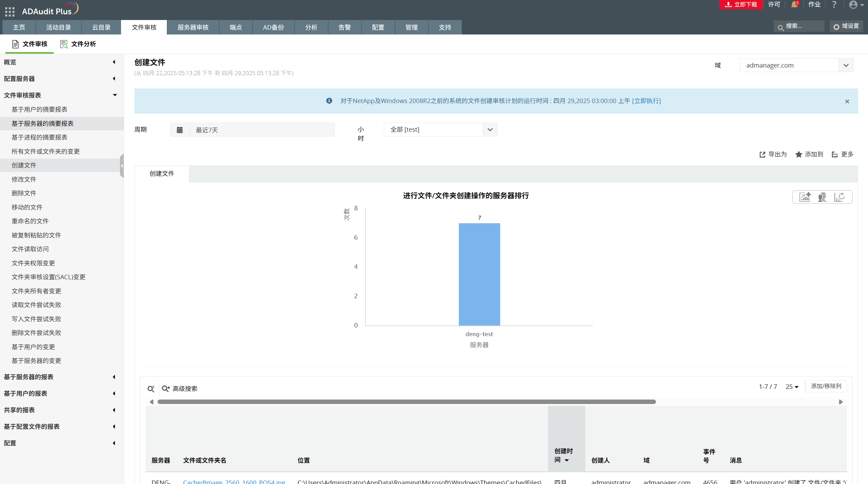Viewport: 868px width, 484px height.
Task: Click the notification bell icon
Action: point(794,5)
